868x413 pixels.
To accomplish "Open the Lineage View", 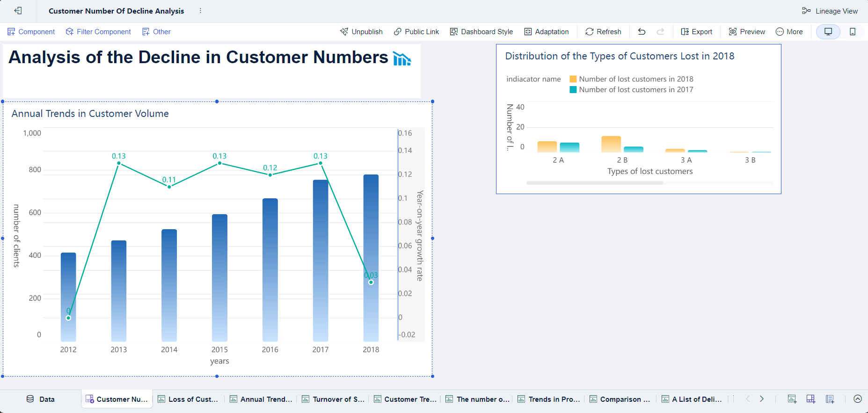I will point(830,11).
